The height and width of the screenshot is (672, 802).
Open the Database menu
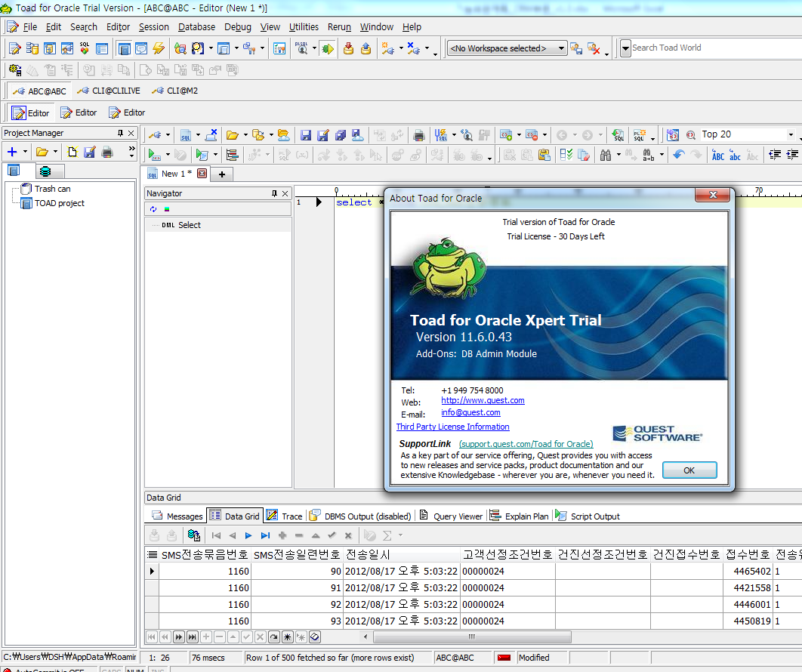196,26
